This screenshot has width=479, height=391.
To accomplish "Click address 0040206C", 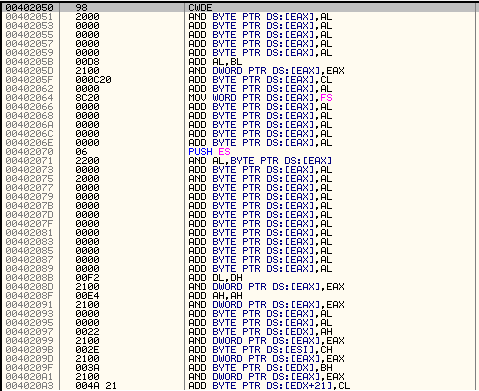I will pyautogui.click(x=29, y=134).
